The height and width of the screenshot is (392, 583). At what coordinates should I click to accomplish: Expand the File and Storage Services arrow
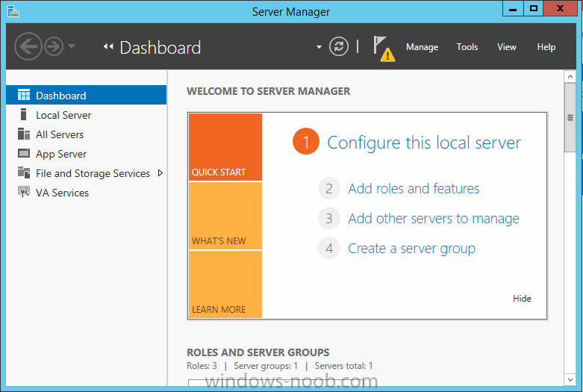[x=160, y=173]
